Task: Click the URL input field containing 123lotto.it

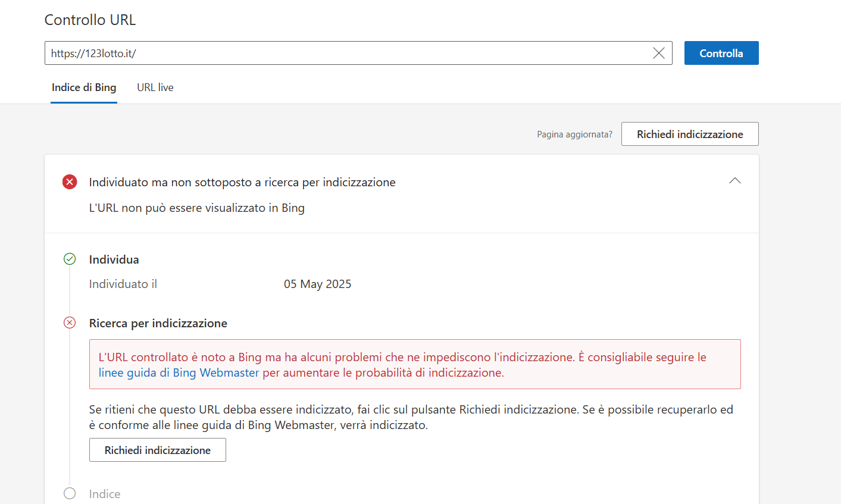Action: (x=345, y=53)
